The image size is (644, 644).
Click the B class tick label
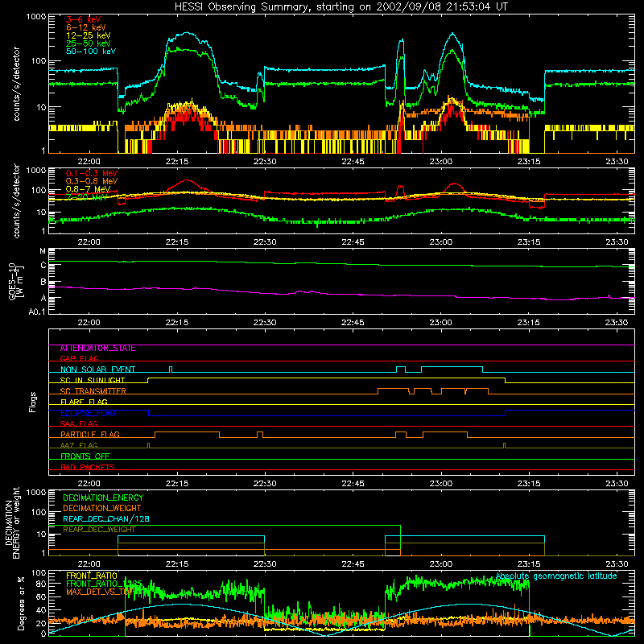click(x=43, y=283)
